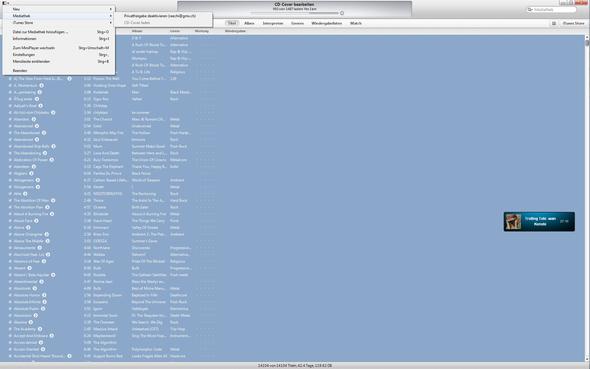Select the August Burns Red row
This screenshot has height=369, width=590.
(293, 356)
